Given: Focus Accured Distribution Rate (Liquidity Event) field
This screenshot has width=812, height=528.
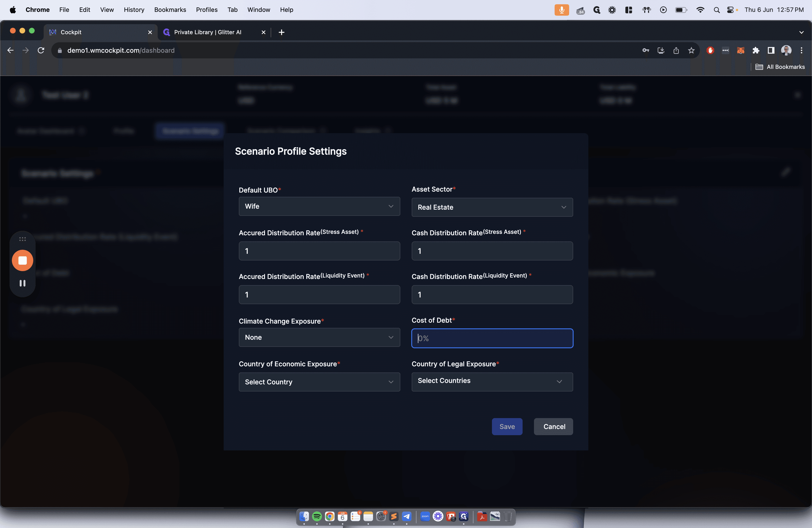Looking at the screenshot, I should point(319,295).
